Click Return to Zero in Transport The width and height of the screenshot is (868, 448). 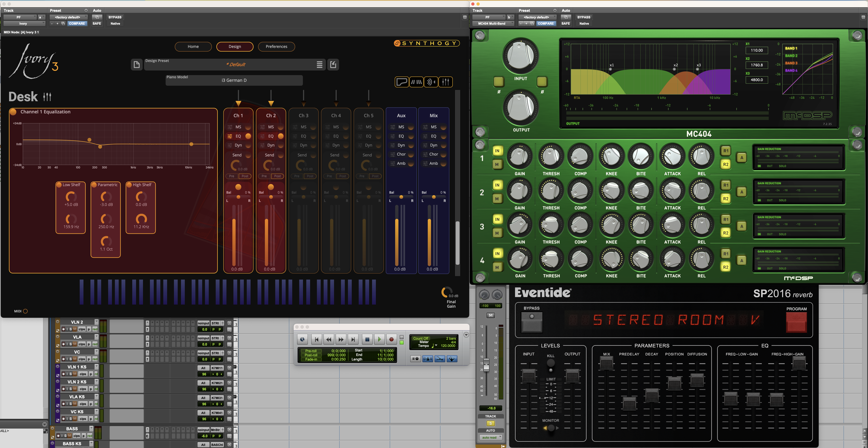pos(316,339)
